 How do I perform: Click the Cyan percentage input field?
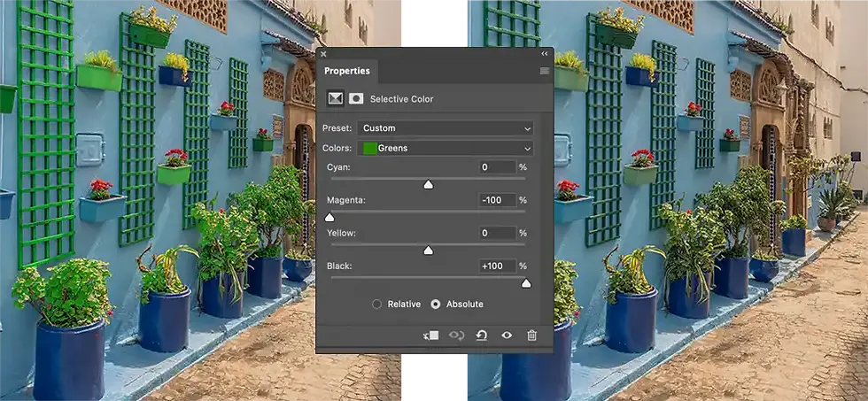(x=497, y=167)
